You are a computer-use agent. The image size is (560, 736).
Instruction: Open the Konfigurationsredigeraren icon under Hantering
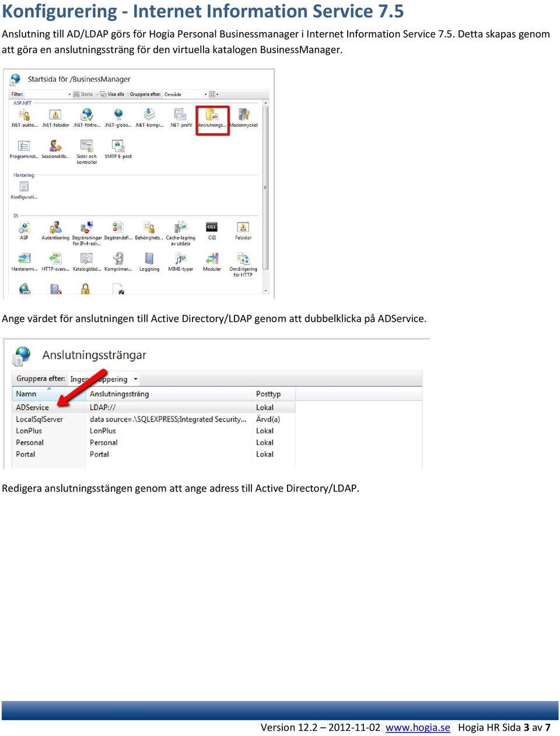tap(24, 190)
